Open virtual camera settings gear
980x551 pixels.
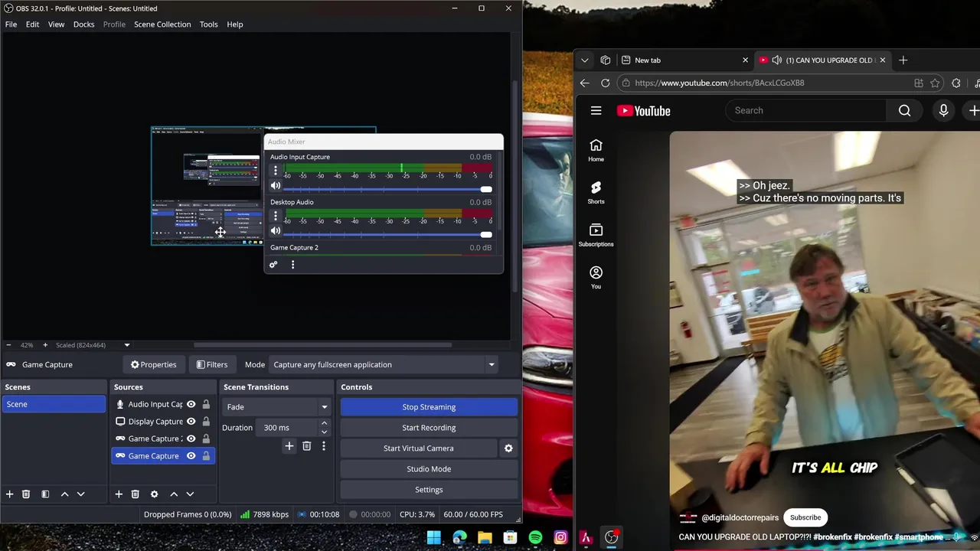[x=508, y=448]
